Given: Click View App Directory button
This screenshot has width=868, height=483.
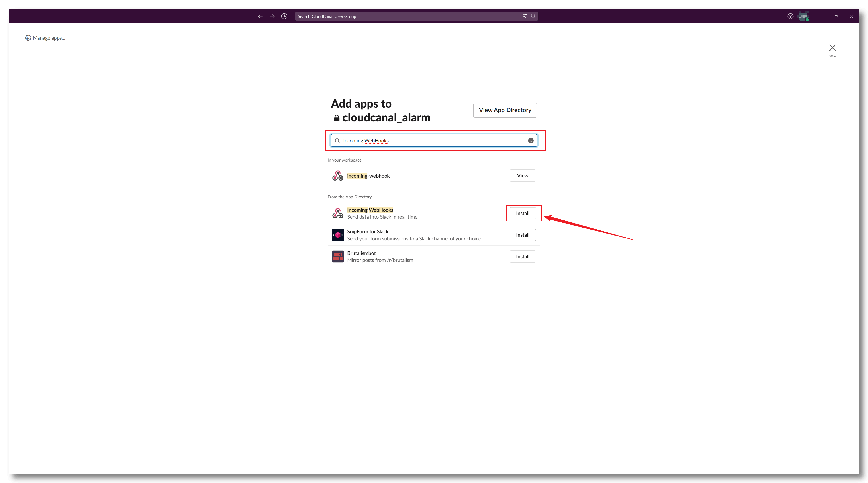Looking at the screenshot, I should 505,110.
